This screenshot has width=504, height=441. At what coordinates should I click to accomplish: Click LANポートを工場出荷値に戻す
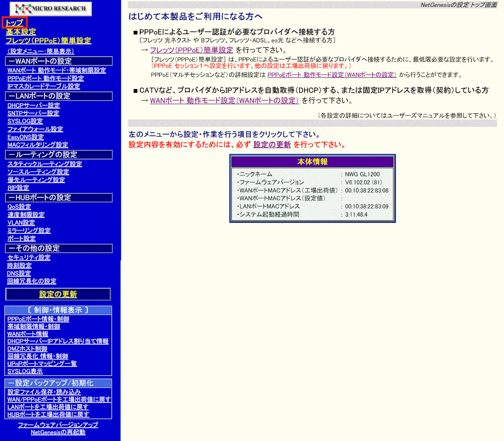(48, 407)
